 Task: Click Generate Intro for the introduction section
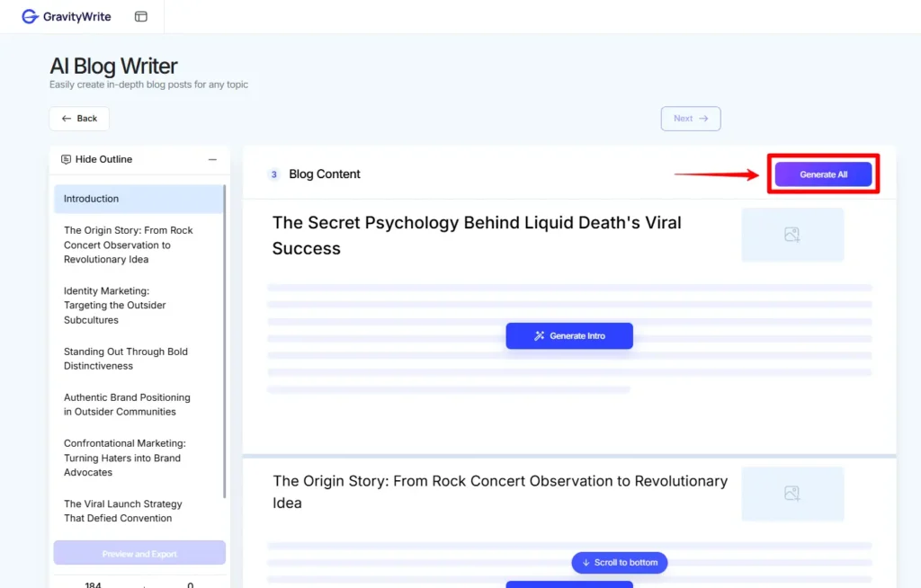coord(569,335)
